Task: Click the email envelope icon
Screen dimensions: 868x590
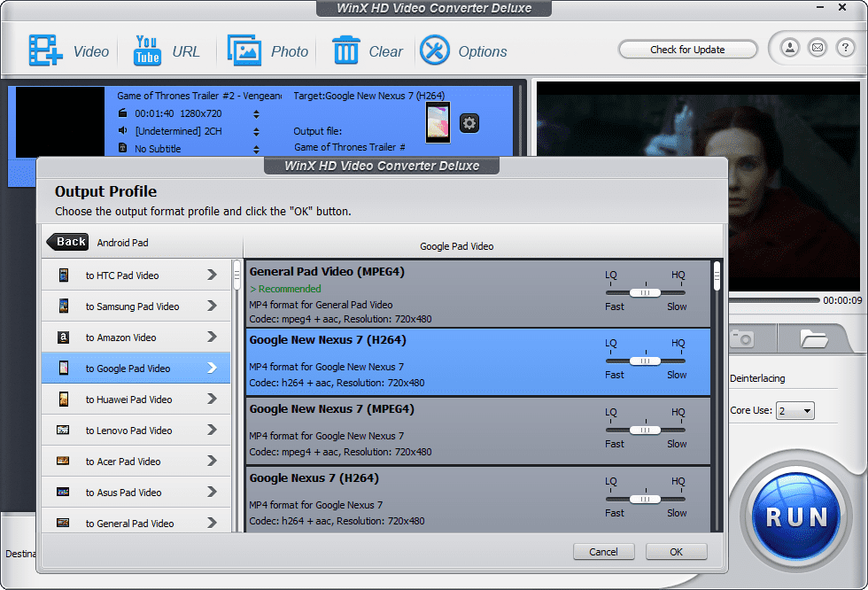Action: point(818,48)
